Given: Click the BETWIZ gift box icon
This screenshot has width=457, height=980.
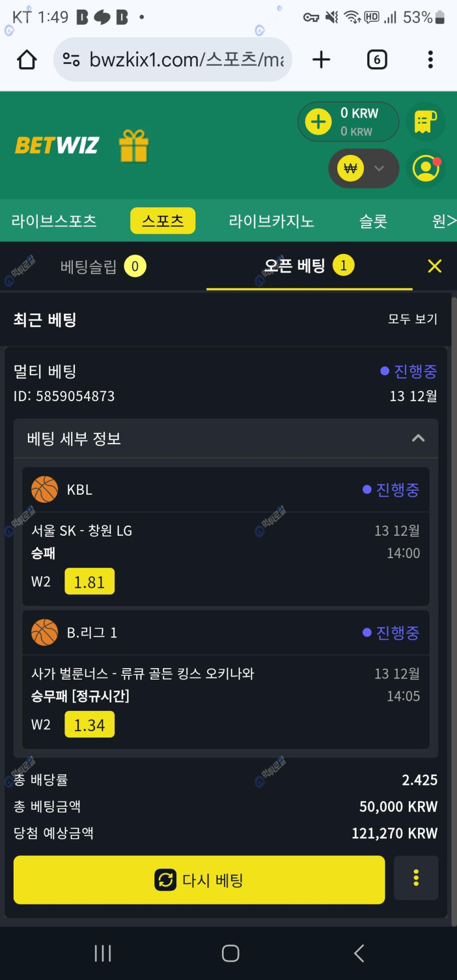Looking at the screenshot, I should coord(134,146).
